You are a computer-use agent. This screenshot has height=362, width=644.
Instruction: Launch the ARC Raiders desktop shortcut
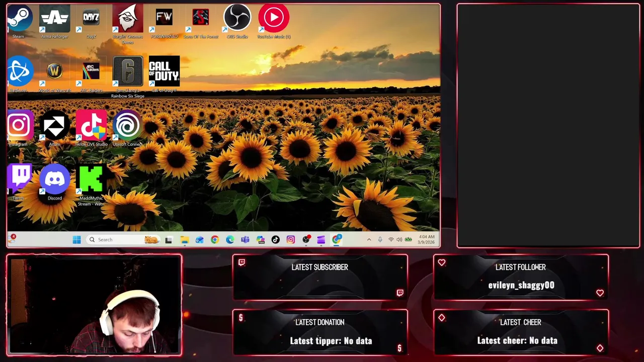[91, 75]
